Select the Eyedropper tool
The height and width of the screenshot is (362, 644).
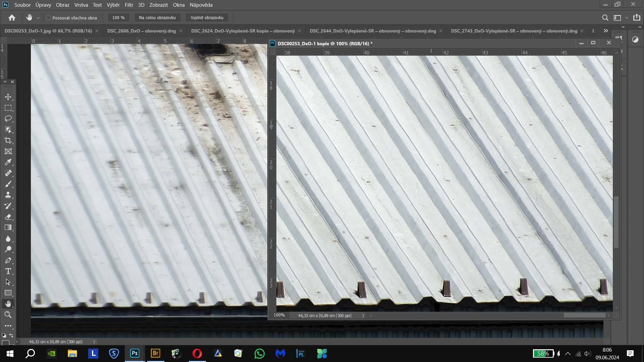8,162
